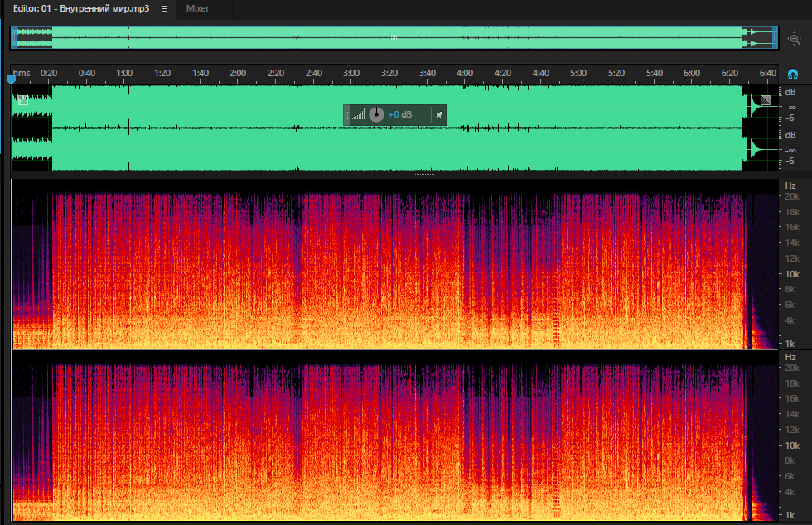Click the 4k label on the lower spectrogram scale
Viewport: 812px width, 525px height.
click(789, 492)
